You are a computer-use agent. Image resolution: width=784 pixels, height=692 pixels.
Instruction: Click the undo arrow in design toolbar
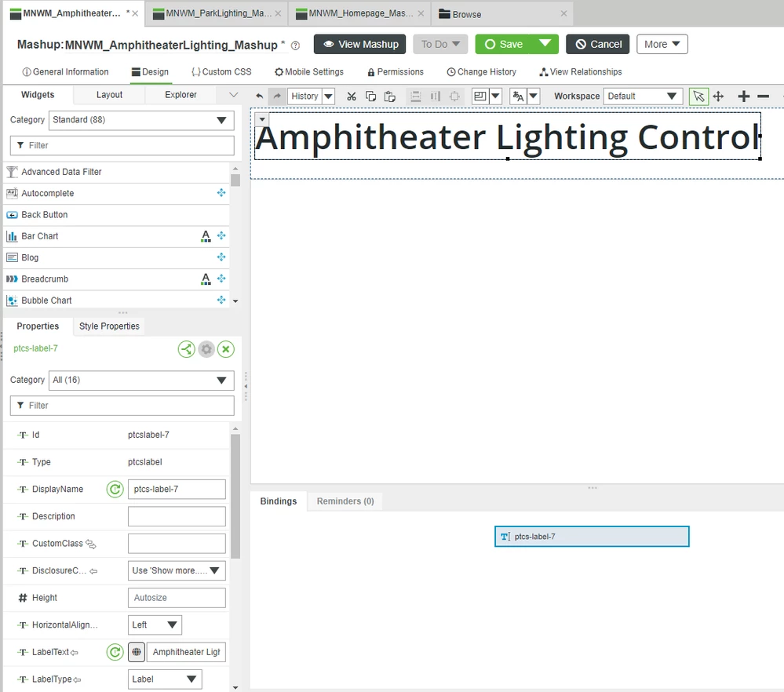tap(259, 96)
